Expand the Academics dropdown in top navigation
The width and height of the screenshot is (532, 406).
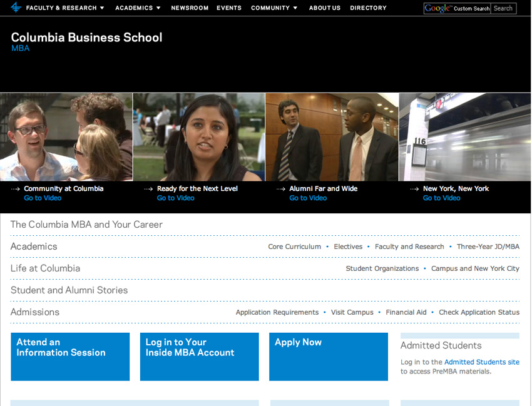pyautogui.click(x=138, y=8)
